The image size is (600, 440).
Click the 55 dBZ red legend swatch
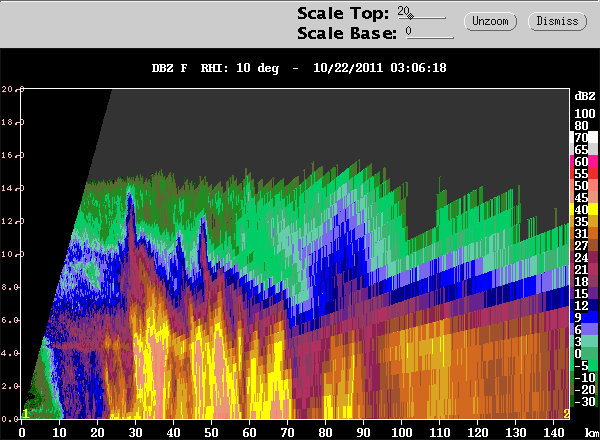[x=584, y=173]
